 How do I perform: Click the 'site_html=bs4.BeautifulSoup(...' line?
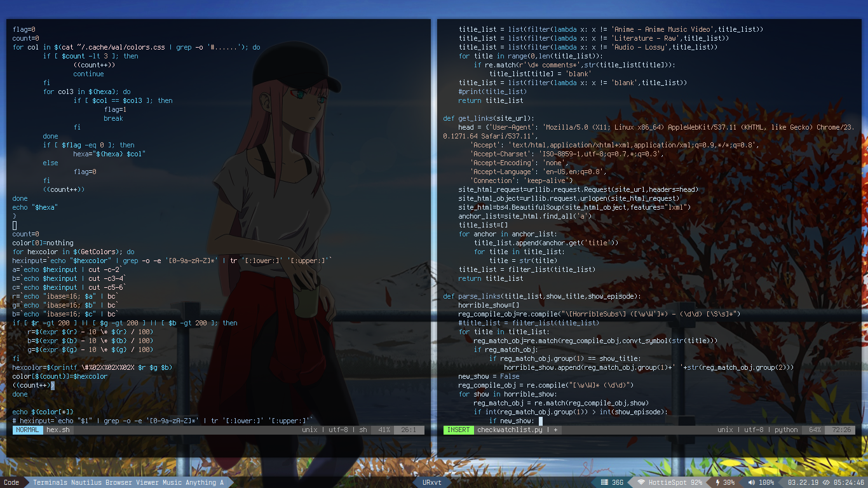click(x=575, y=207)
